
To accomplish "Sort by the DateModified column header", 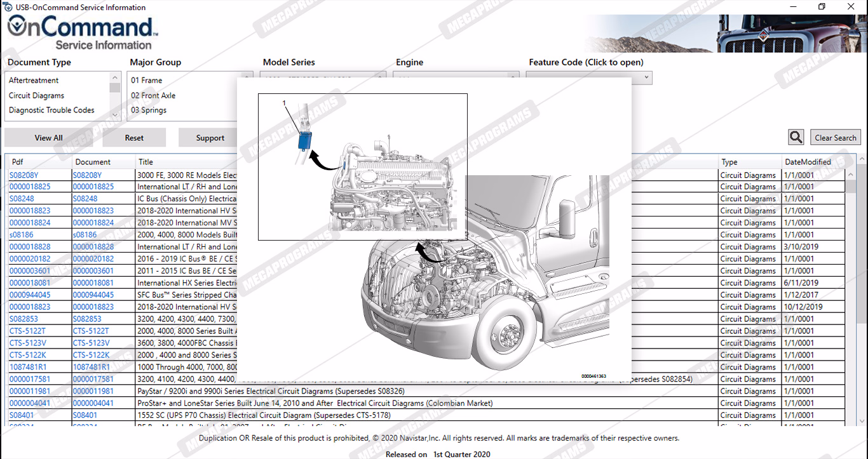I will [x=808, y=162].
